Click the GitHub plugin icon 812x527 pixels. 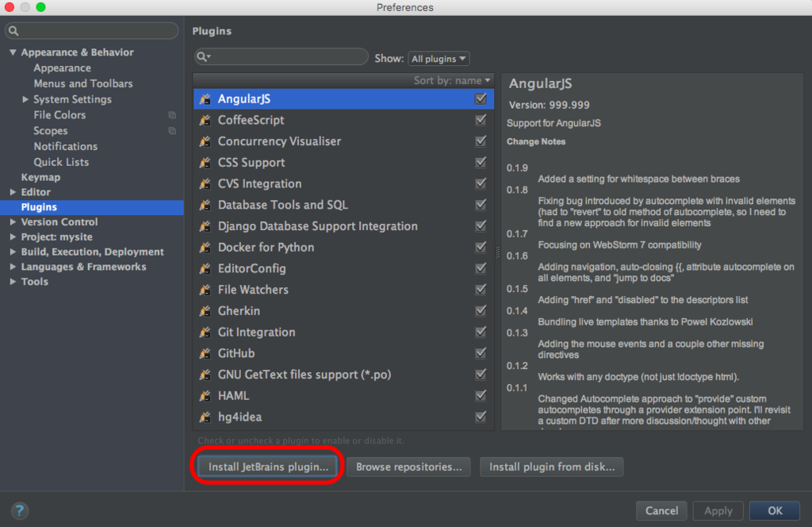(x=205, y=353)
